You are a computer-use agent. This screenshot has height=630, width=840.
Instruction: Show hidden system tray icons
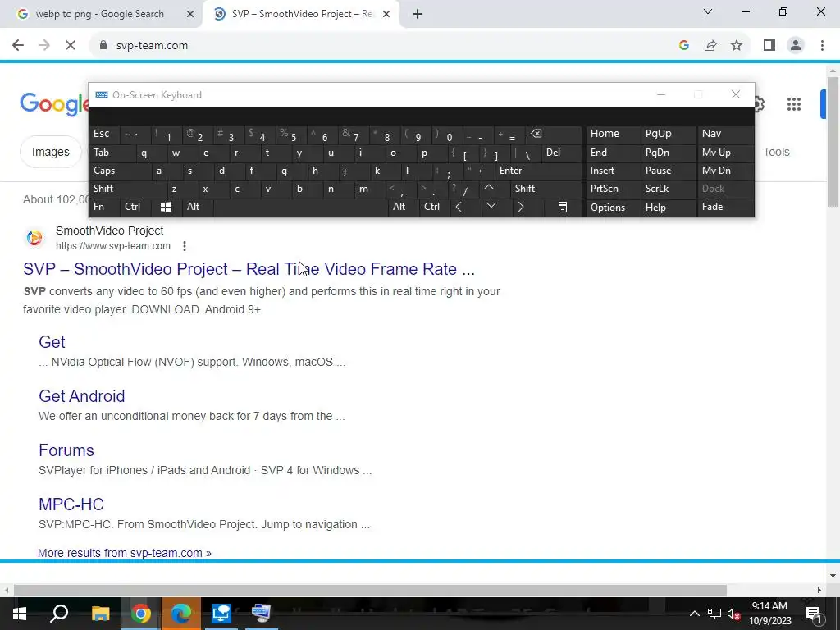(x=694, y=614)
